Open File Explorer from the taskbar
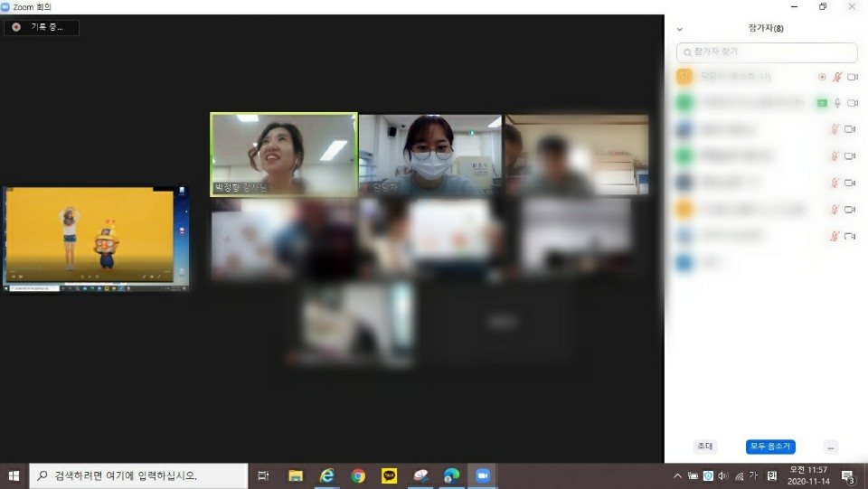 (x=296, y=475)
